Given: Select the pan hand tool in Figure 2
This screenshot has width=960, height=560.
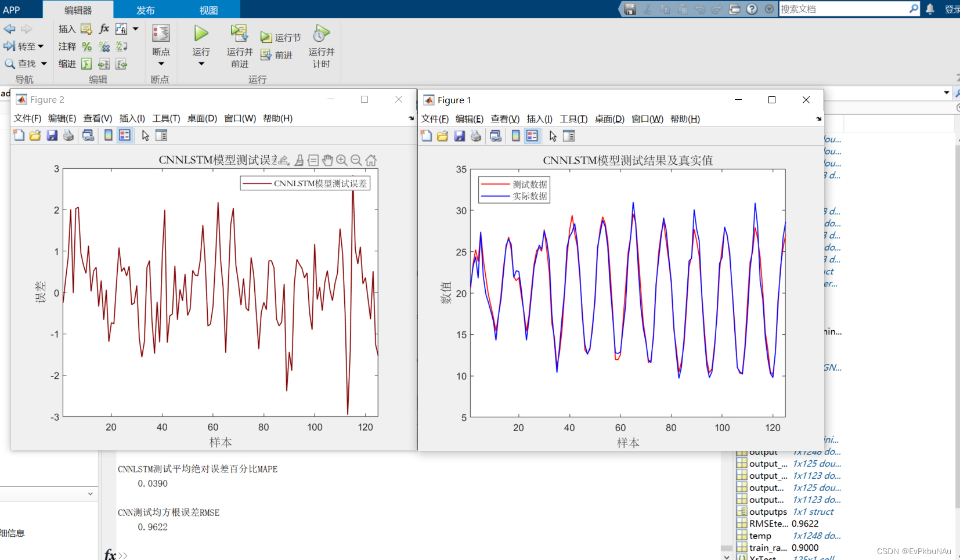Looking at the screenshot, I should tap(327, 160).
